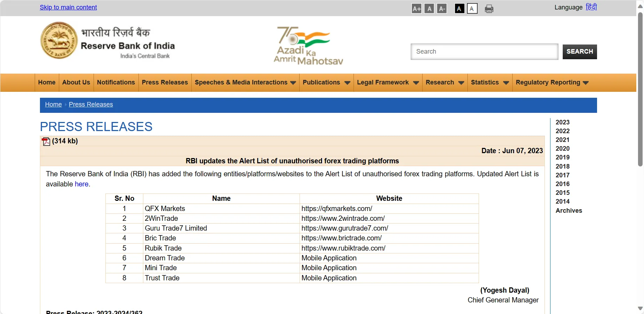Open the PDF version (314 kb)
Image resolution: width=644 pixels, height=314 pixels.
46,141
